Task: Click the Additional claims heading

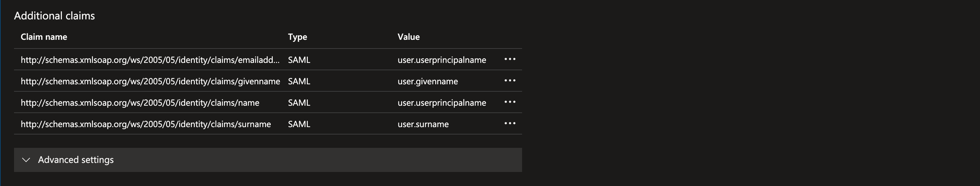Action: [54, 16]
